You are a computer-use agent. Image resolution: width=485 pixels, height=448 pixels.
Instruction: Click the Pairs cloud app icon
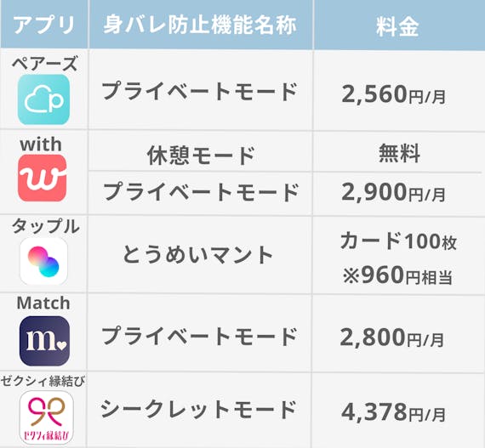(43, 99)
